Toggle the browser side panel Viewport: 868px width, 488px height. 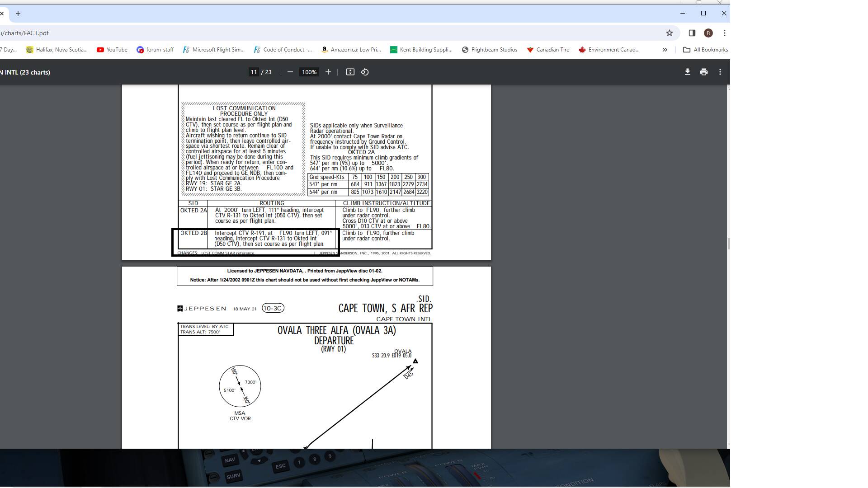point(692,33)
